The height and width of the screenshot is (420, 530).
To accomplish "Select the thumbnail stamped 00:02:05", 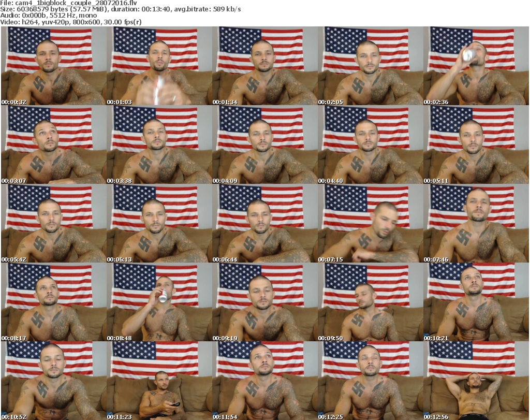I will (370, 66).
